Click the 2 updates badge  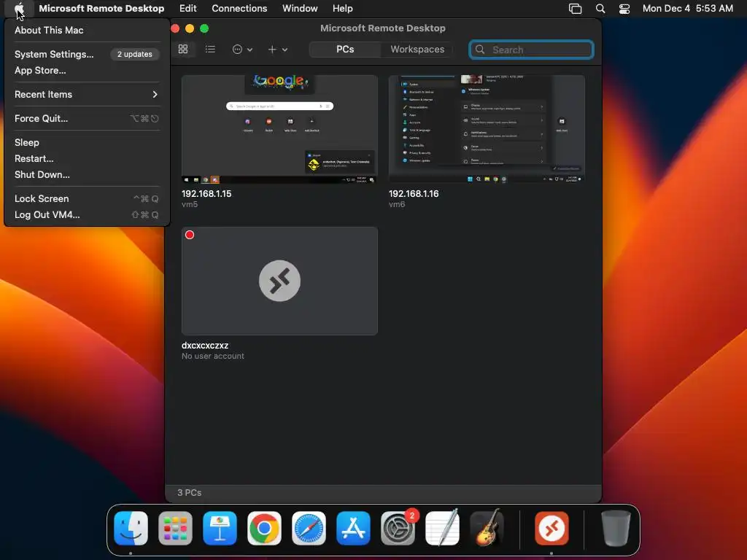(x=135, y=54)
